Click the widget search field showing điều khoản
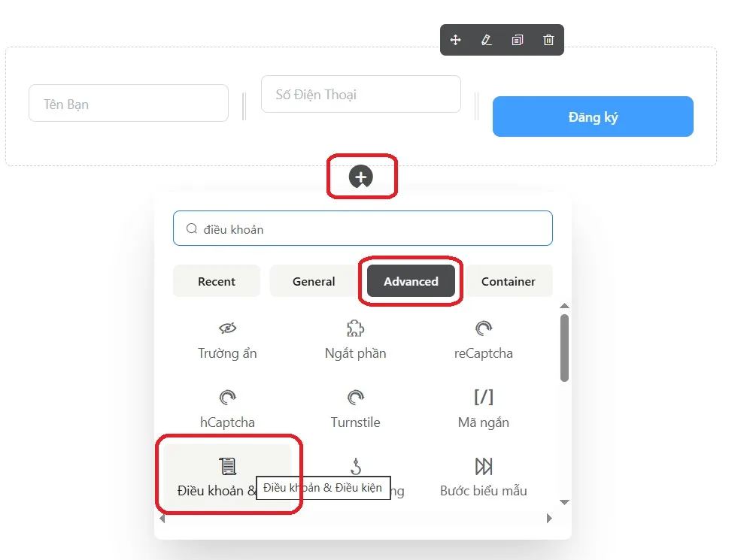Image resolution: width=753 pixels, height=560 pixels. (363, 228)
